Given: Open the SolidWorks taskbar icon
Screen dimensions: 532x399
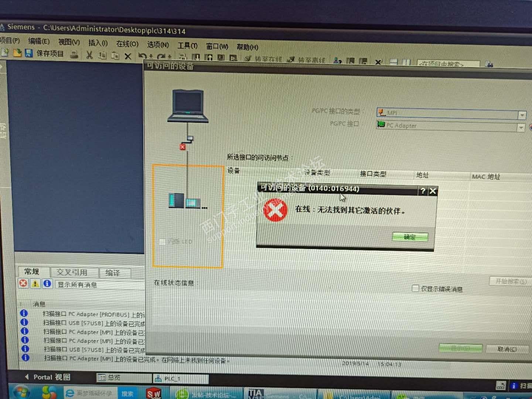Looking at the screenshot, I should pyautogui.click(x=154, y=393).
